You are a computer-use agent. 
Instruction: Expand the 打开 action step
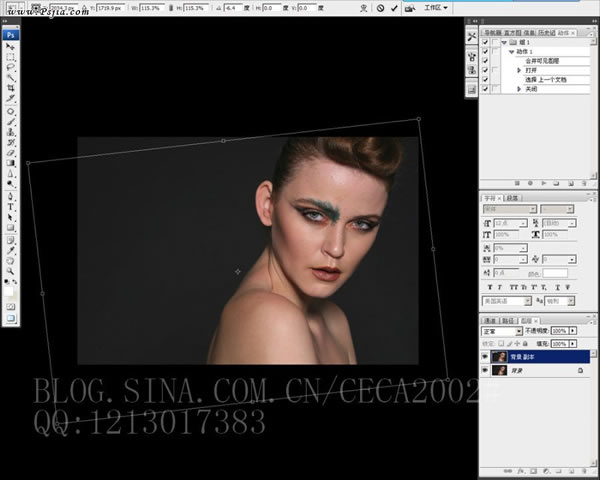[519, 70]
